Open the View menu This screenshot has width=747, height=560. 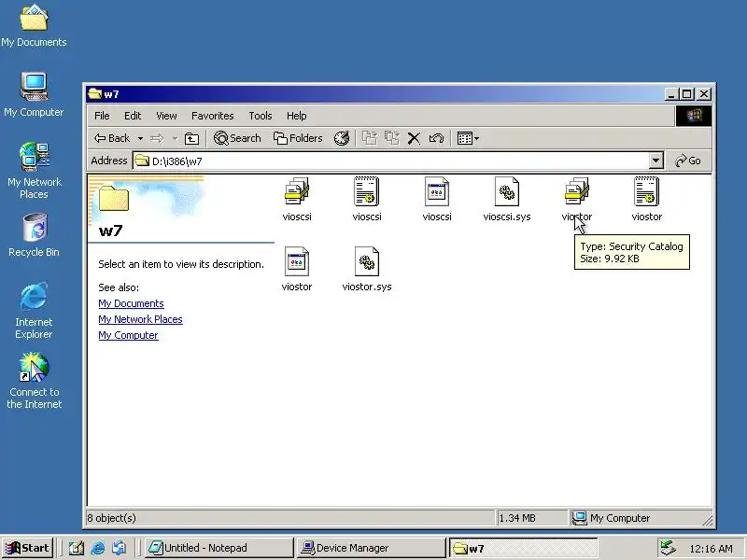click(166, 116)
